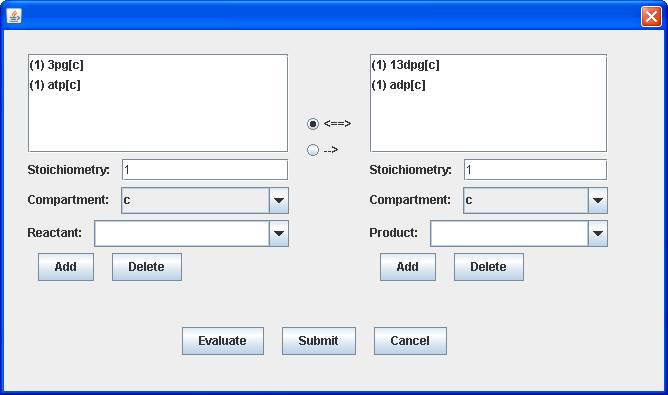Click the reactant Stoichiometry field
Image resolution: width=668 pixels, height=395 pixels.
click(x=205, y=170)
